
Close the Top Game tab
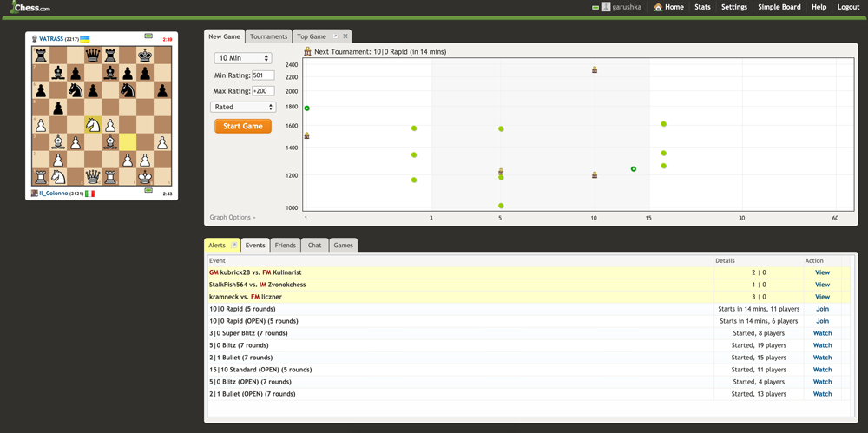[345, 36]
